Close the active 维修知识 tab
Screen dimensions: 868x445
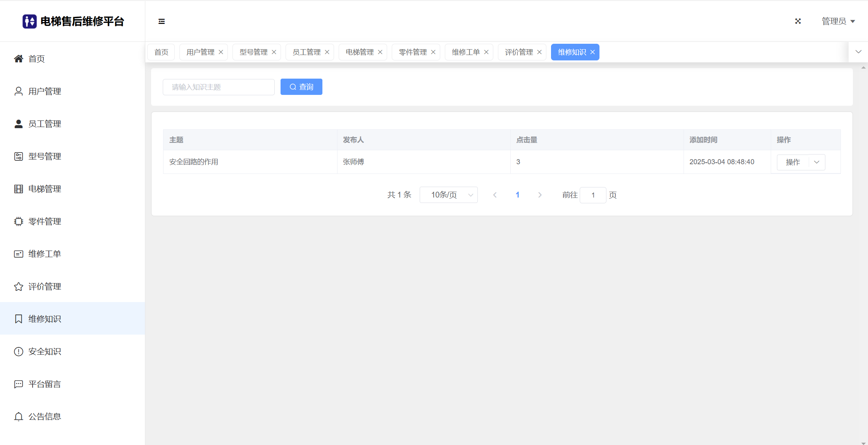coord(592,52)
